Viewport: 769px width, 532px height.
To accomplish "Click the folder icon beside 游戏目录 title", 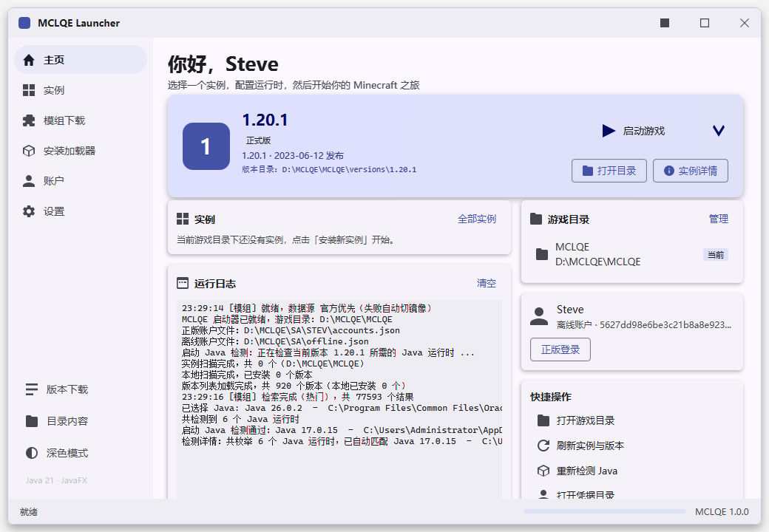I will tap(536, 219).
